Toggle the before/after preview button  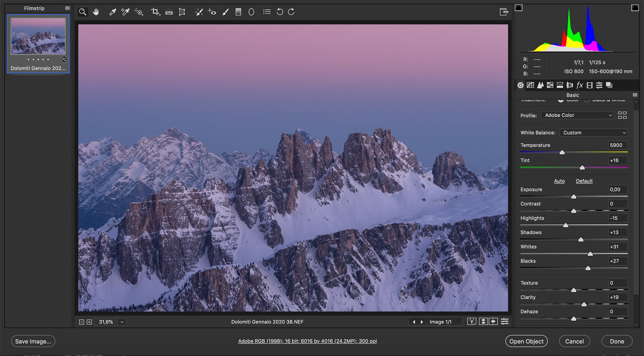(x=472, y=322)
